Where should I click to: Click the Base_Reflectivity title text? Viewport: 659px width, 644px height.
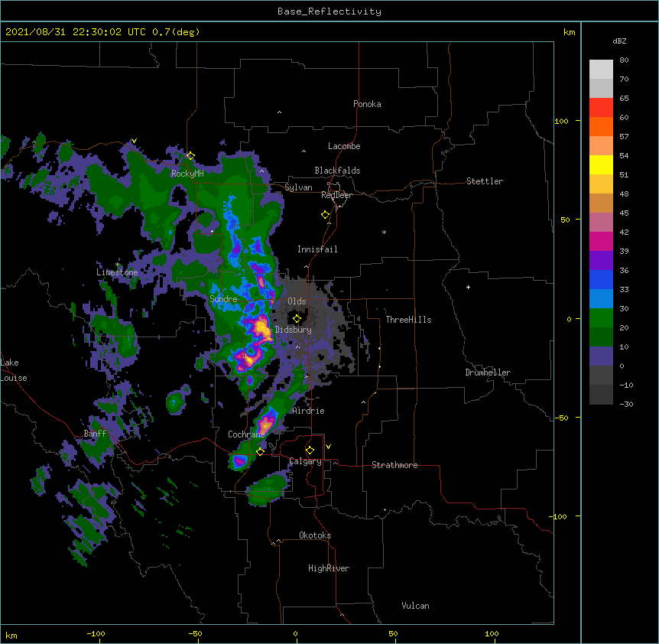[329, 11]
